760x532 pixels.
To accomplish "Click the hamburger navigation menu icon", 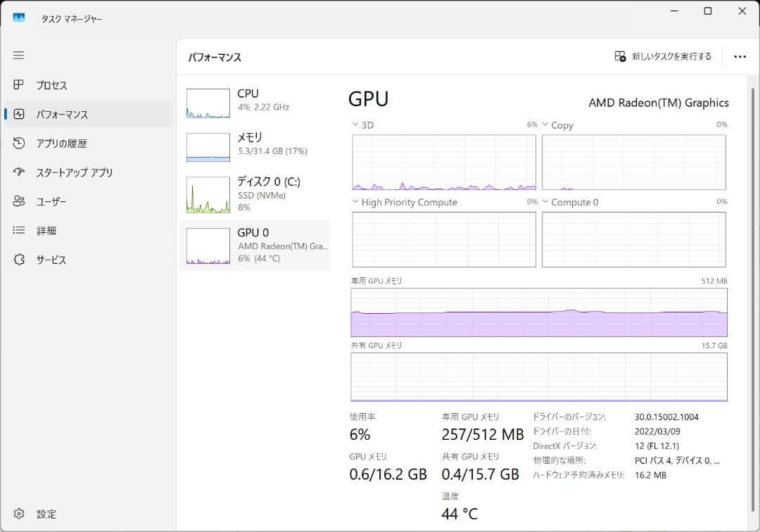I will point(19,55).
